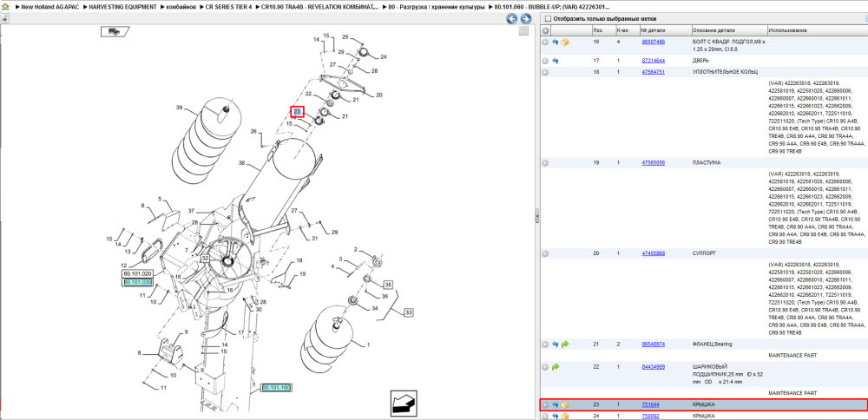Select callout 38 tube in diagram
Image resolution: width=868 pixels, height=420 pixels.
coord(241,163)
